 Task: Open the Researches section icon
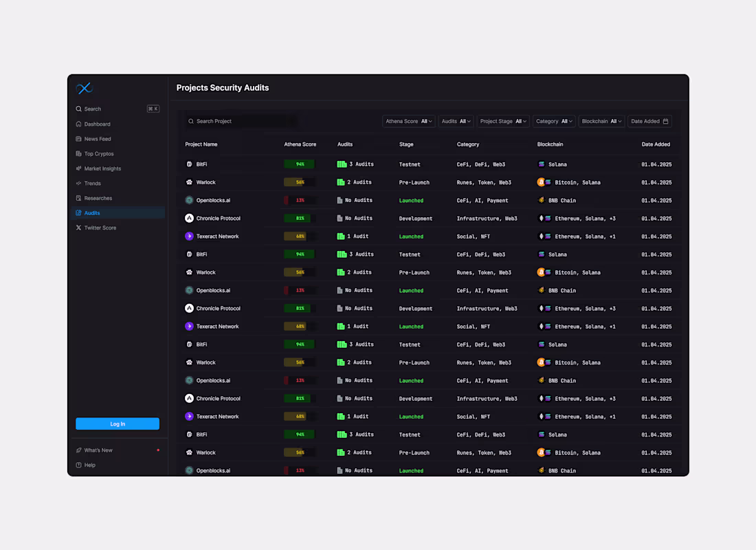pos(78,198)
